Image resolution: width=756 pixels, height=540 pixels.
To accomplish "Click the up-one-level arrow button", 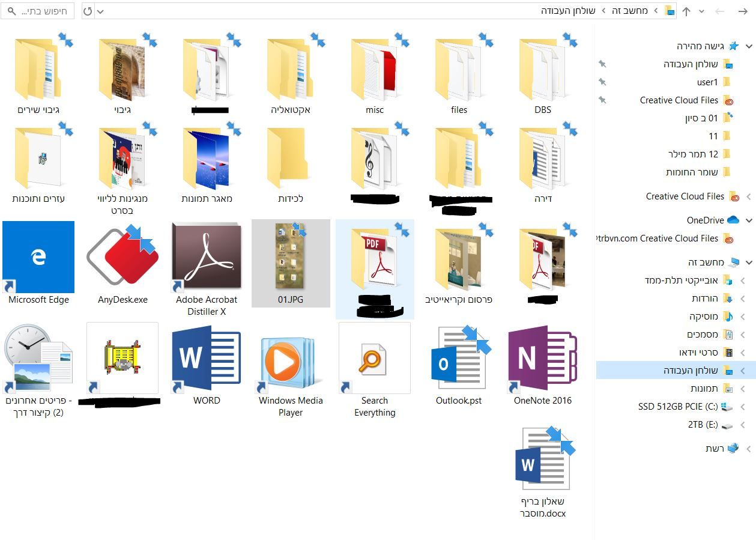I will pyautogui.click(x=686, y=11).
